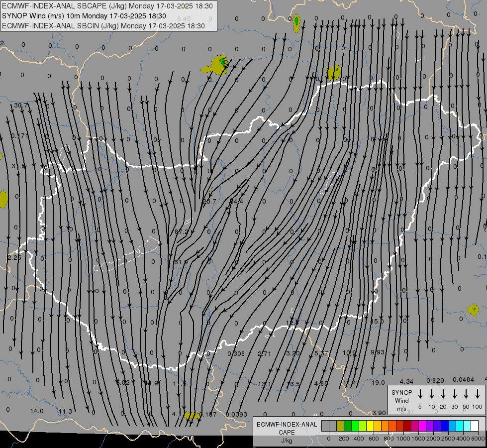Image resolution: width=487 pixels, height=448 pixels.
Task: Click the wind arrow above 50 m/s
Action: coord(466,394)
